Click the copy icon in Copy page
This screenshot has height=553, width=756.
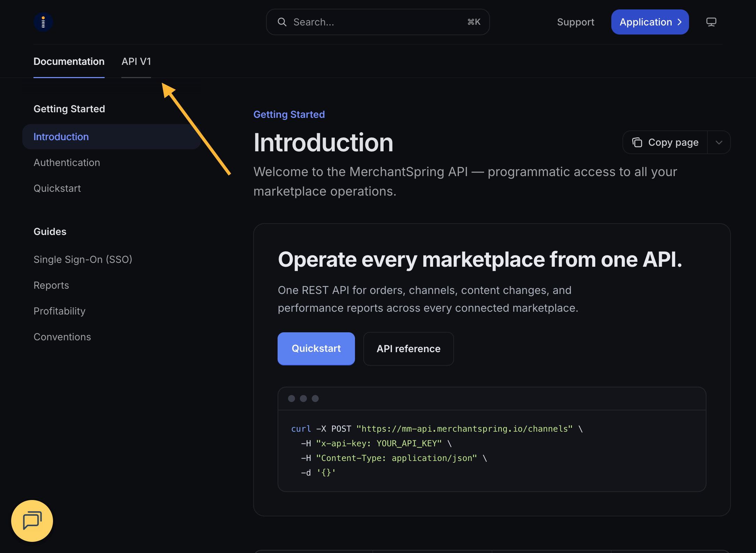click(637, 142)
